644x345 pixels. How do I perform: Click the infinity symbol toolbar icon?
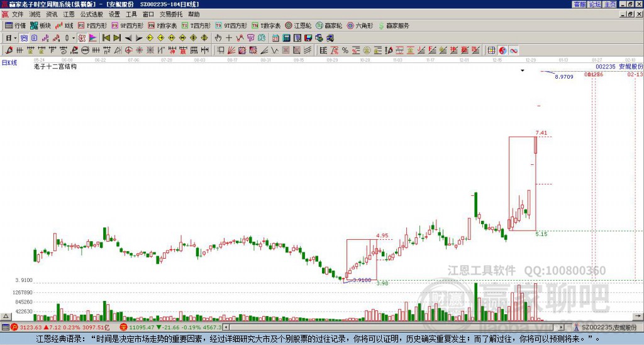[x=514, y=50]
